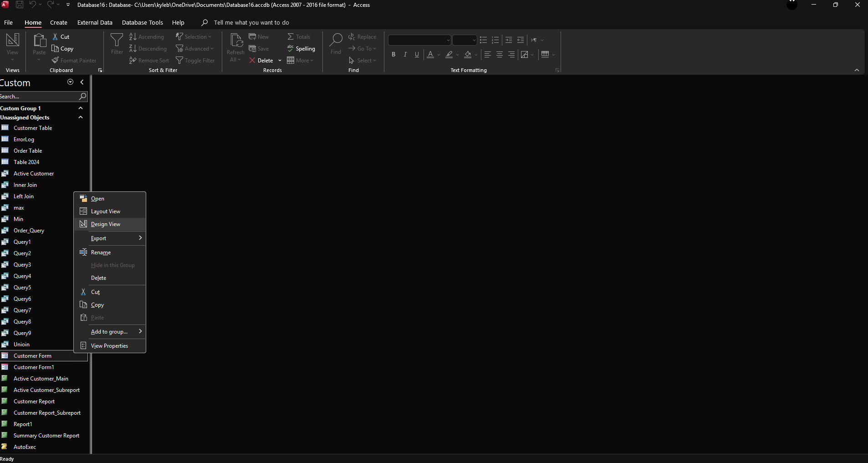The width and height of the screenshot is (868, 463).
Task: Collapse the navigation pane with chevron
Action: (x=82, y=82)
